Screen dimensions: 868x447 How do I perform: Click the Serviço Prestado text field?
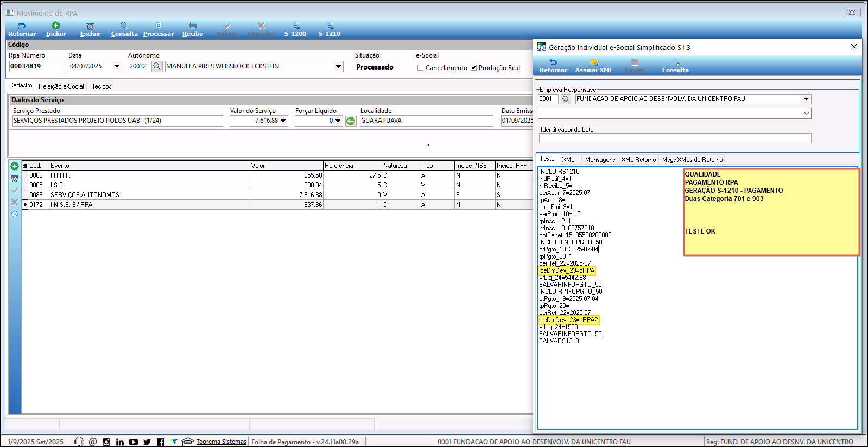(x=117, y=121)
